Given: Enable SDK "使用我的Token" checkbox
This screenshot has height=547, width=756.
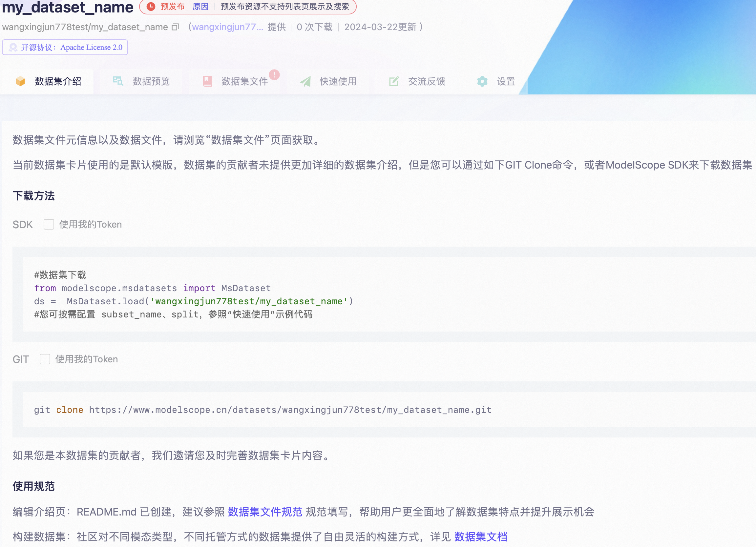Looking at the screenshot, I should (49, 225).
